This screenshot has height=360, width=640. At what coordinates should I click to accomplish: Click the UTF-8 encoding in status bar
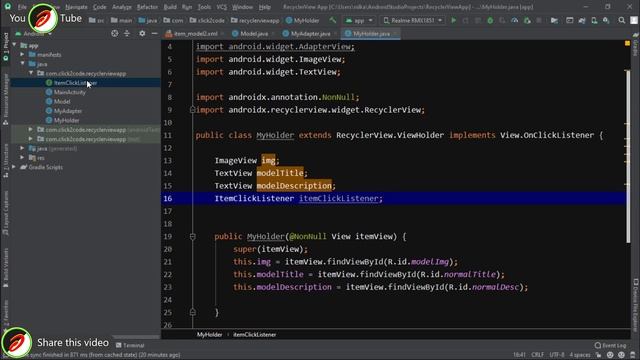(556, 355)
